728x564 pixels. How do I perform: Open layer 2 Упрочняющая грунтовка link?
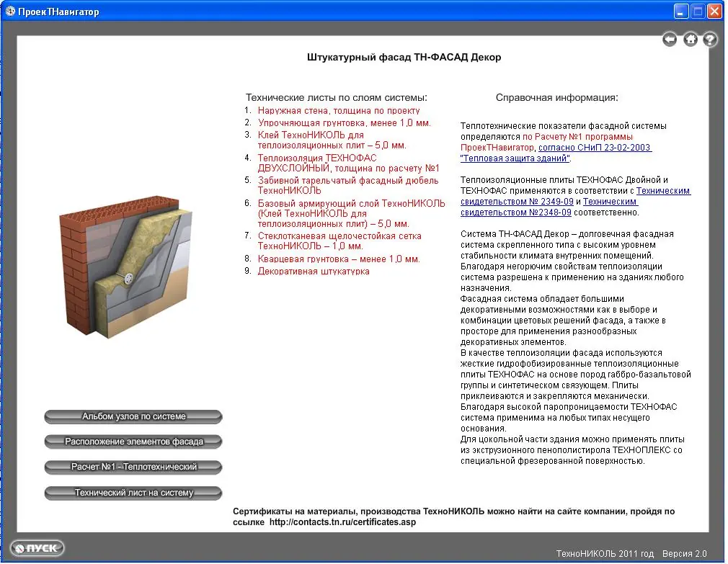coord(344,123)
